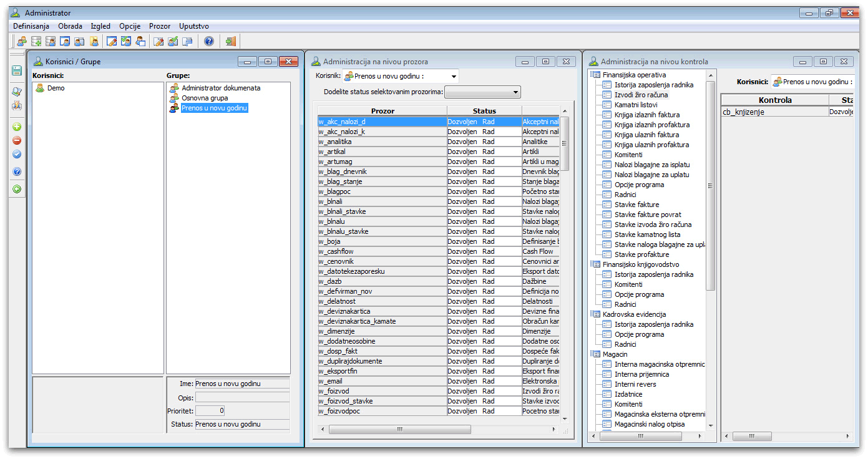Open the 'Dodelite status selektovanim prozorima' dropdown
This screenshot has width=868, height=459.
(x=515, y=92)
